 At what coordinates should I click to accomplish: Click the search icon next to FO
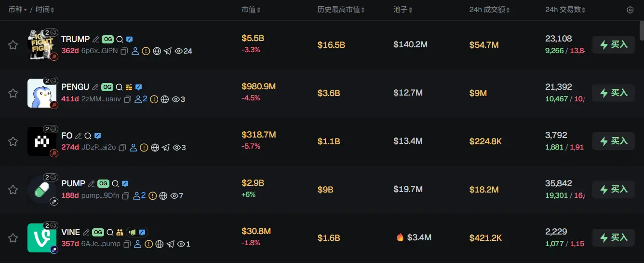click(88, 136)
